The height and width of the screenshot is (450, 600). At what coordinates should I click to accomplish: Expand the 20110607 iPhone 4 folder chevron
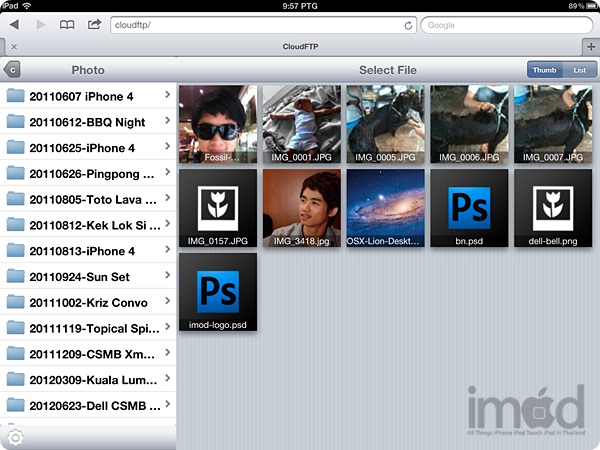[166, 96]
